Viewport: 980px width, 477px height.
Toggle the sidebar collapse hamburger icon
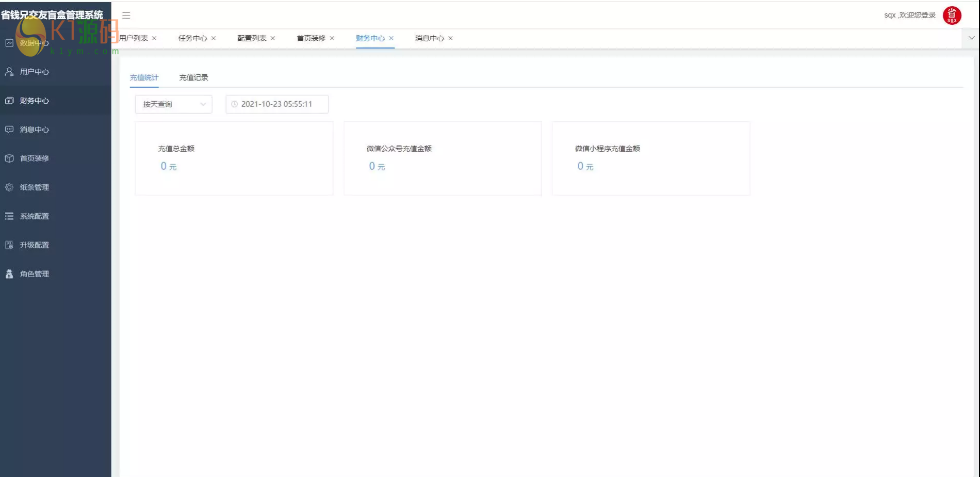coord(126,15)
